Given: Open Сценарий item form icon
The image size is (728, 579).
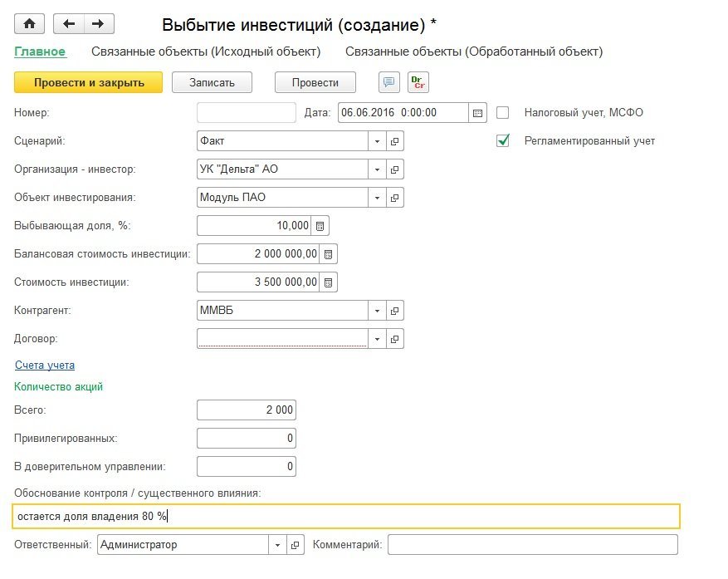Looking at the screenshot, I should (x=394, y=141).
